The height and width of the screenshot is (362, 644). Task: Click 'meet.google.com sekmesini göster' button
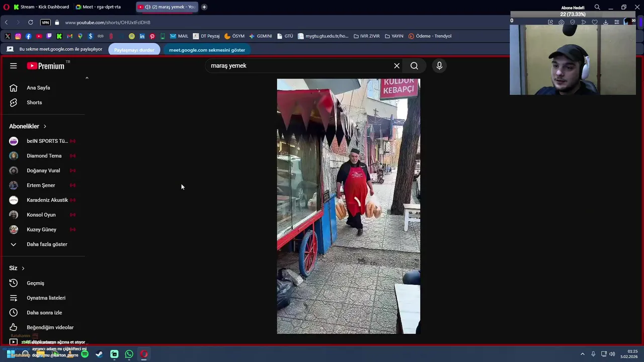[207, 50]
